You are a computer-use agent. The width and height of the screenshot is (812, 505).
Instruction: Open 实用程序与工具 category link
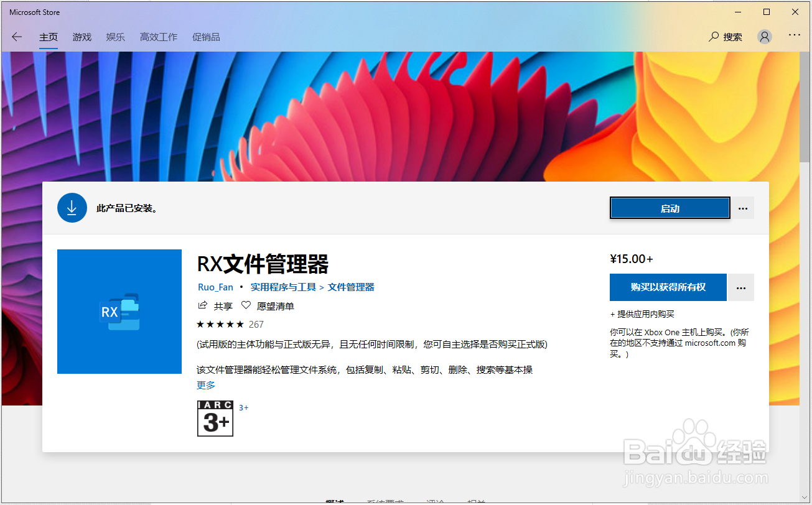[283, 287]
